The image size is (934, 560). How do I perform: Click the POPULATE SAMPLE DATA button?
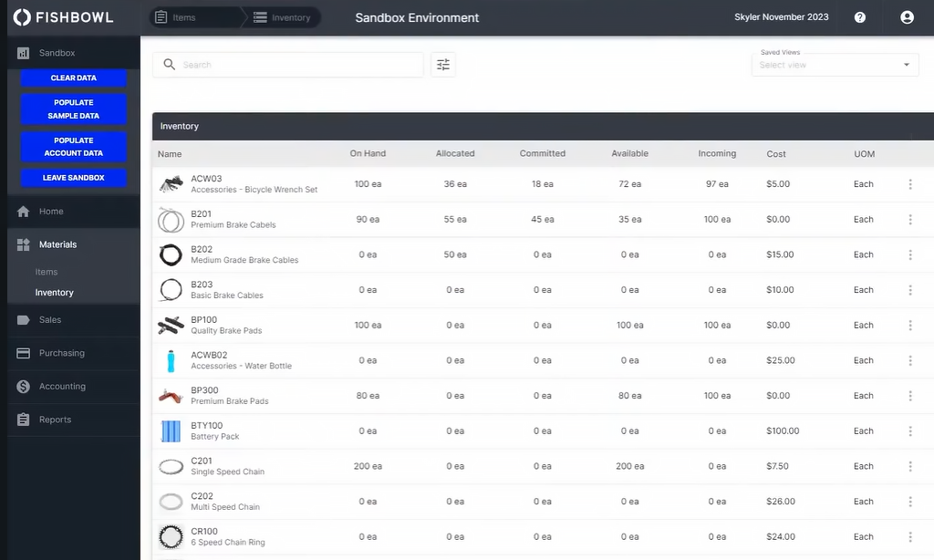coord(73,109)
